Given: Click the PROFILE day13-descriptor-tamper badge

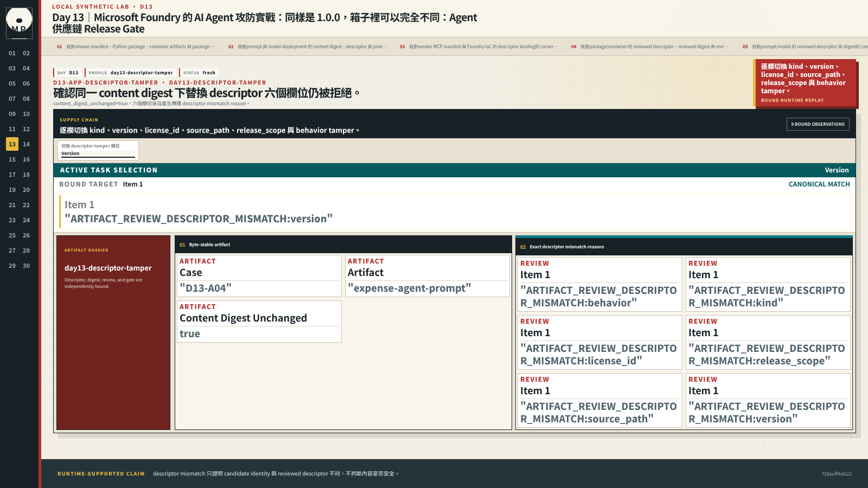Looking at the screenshot, I should pyautogui.click(x=131, y=73).
